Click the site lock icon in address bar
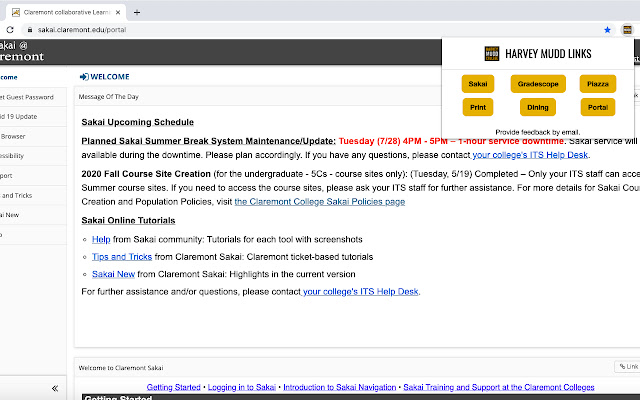This screenshot has width=640, height=400. click(x=29, y=30)
